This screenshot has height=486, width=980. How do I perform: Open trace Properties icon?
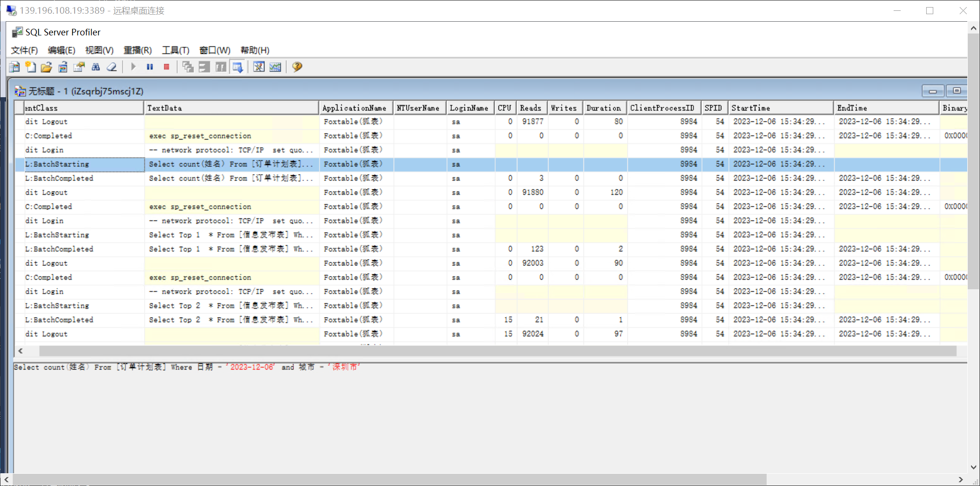(x=79, y=67)
